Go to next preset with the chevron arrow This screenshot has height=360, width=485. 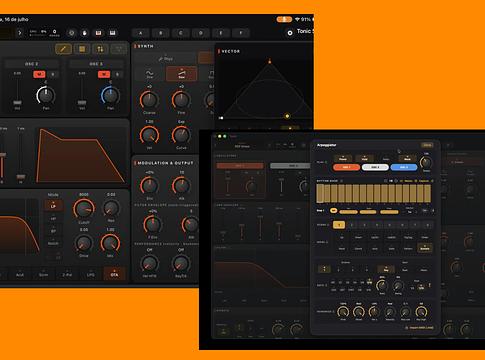[x=20, y=33]
